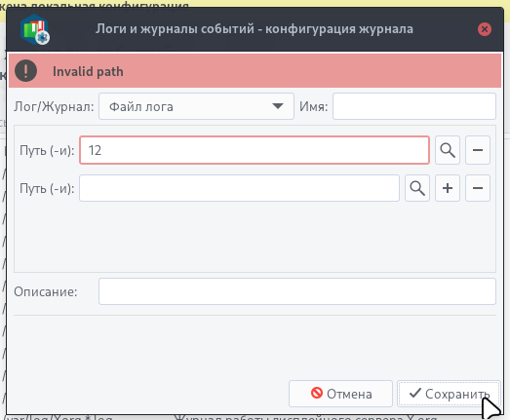Expand the Файл лога dropdown arrow
Screen dimensions: 510x420
pos(278,106)
